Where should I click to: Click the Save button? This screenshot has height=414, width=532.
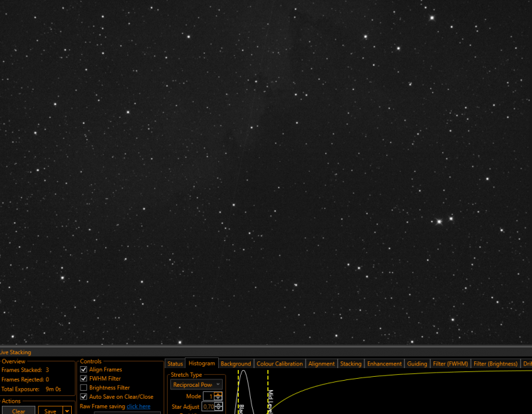click(51, 411)
